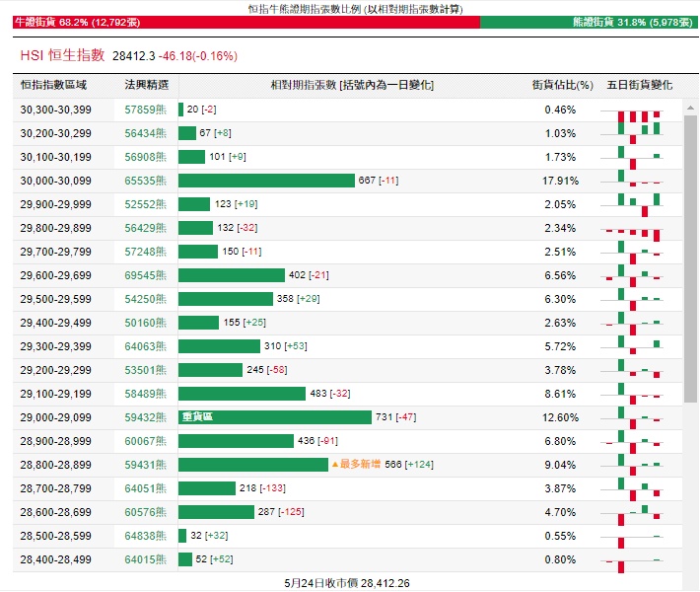The width and height of the screenshot is (700, 592).
Task: Open warrant 64838熊
Action: pos(145,536)
